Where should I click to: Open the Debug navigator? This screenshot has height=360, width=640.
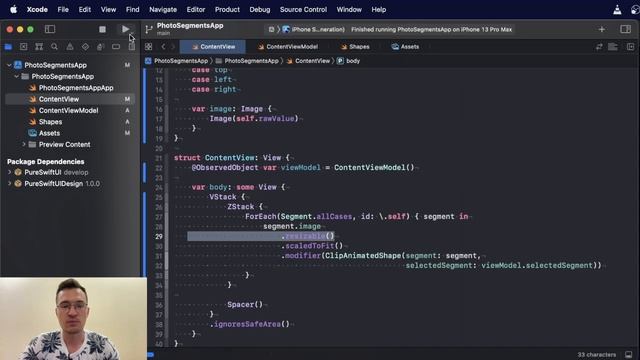click(x=100, y=47)
